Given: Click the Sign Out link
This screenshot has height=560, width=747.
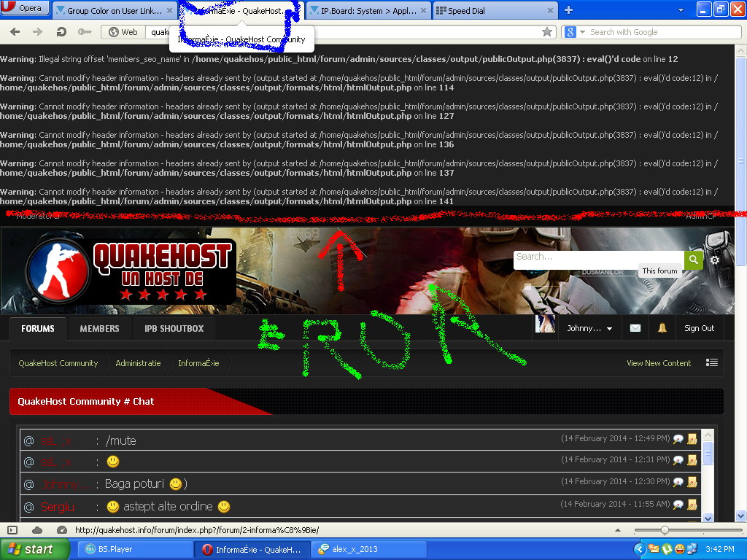Looking at the screenshot, I should click(x=699, y=328).
